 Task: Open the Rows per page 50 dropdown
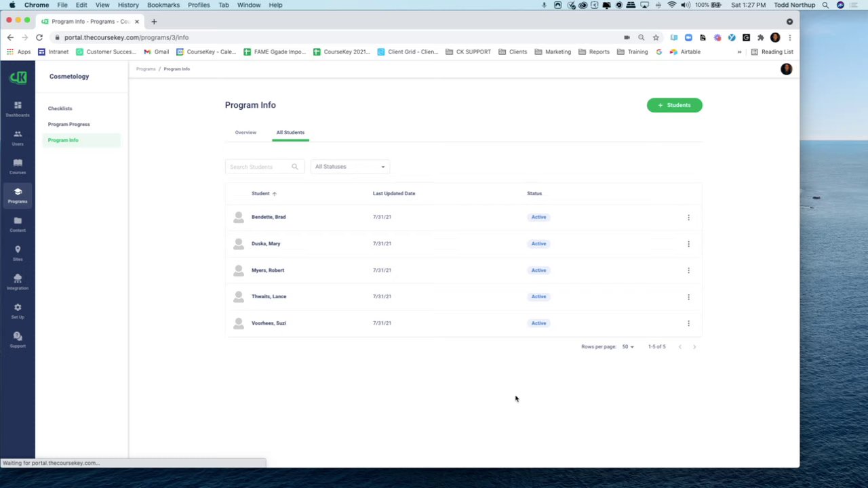pyautogui.click(x=628, y=347)
